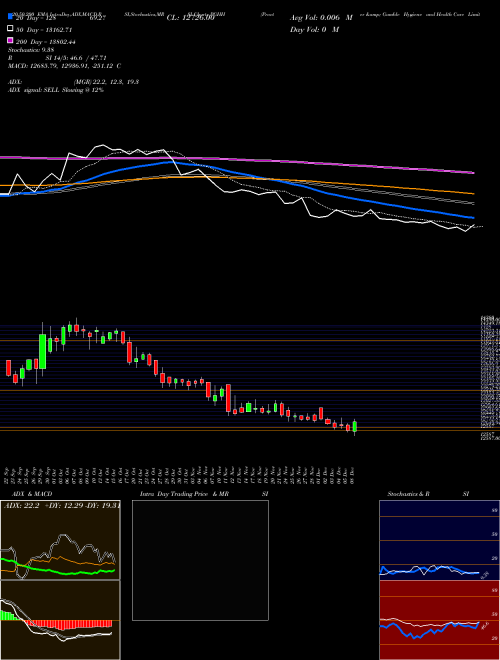Open the red RSI chart panel

click(439, 620)
